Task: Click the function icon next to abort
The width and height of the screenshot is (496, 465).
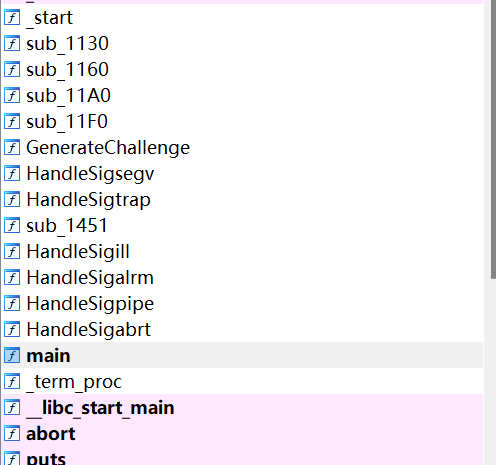Action: click(12, 434)
